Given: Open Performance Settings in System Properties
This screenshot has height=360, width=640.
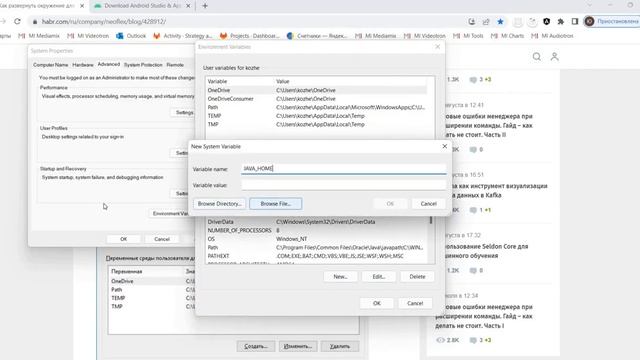Looking at the screenshot, I should [183, 113].
